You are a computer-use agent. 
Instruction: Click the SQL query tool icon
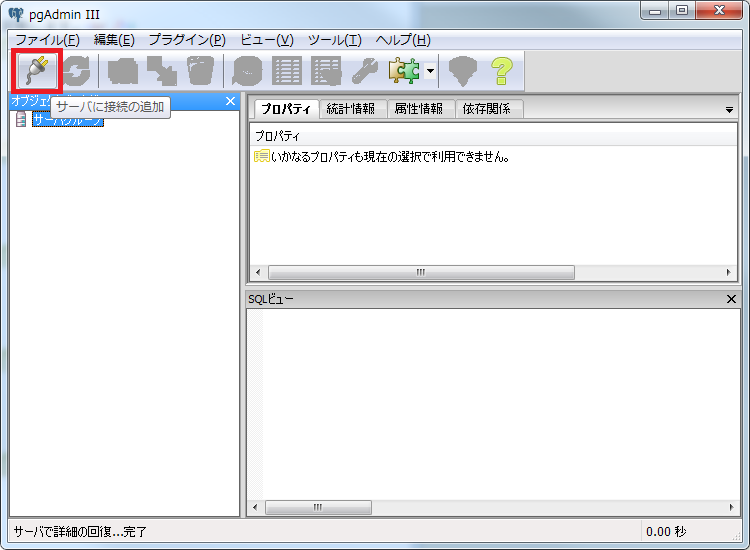246,71
